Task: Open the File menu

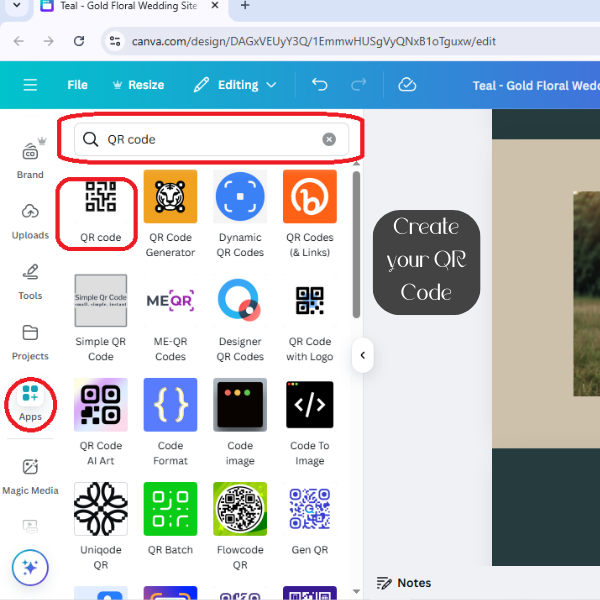Action: tap(77, 85)
